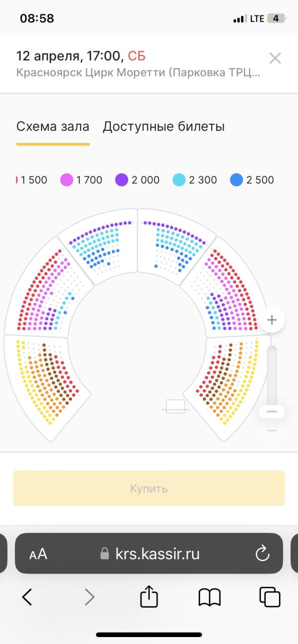
Task: Open Safari bookmarks book icon
Action: tap(210, 597)
